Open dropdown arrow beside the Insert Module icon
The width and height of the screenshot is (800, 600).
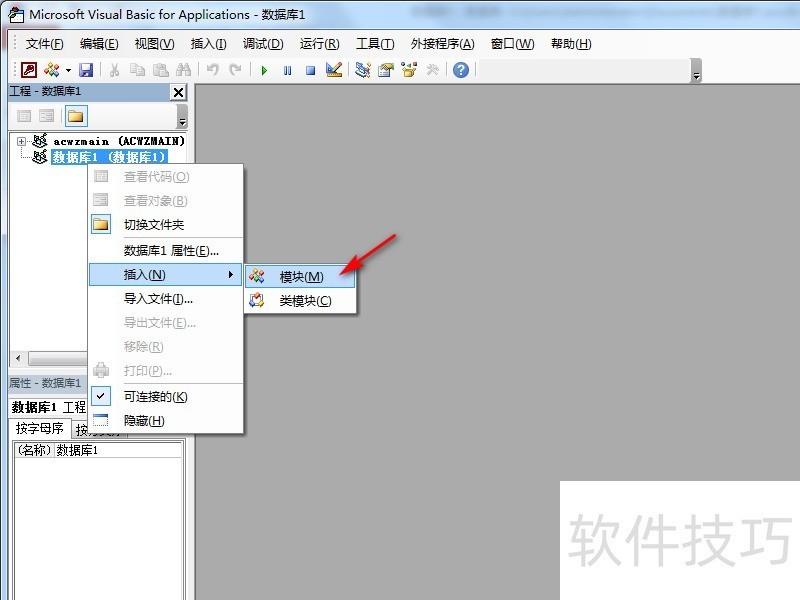click(x=68, y=71)
